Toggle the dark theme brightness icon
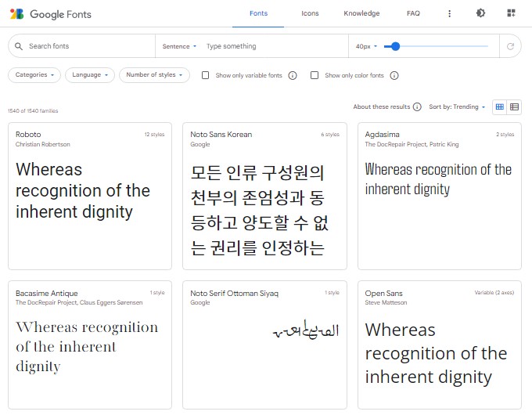The height and width of the screenshot is (415, 532). (x=480, y=13)
